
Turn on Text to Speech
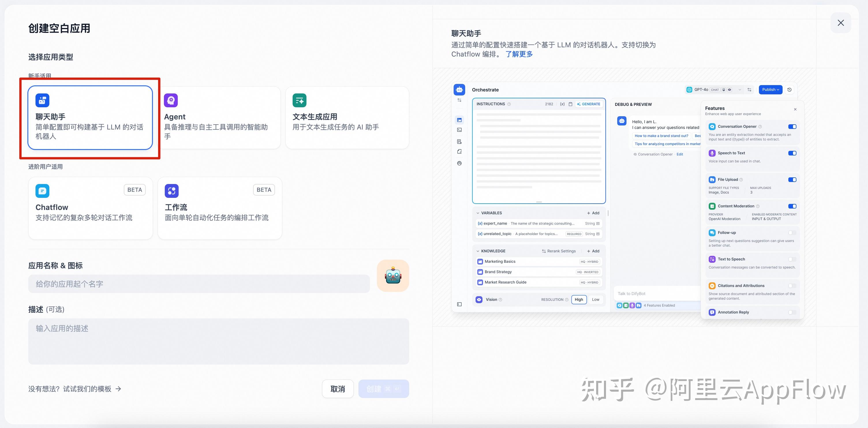[792, 259]
